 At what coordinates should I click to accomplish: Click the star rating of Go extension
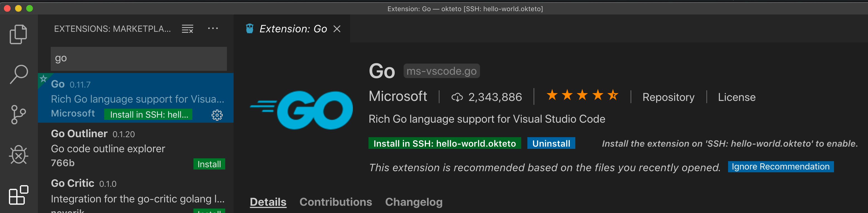[x=582, y=95]
